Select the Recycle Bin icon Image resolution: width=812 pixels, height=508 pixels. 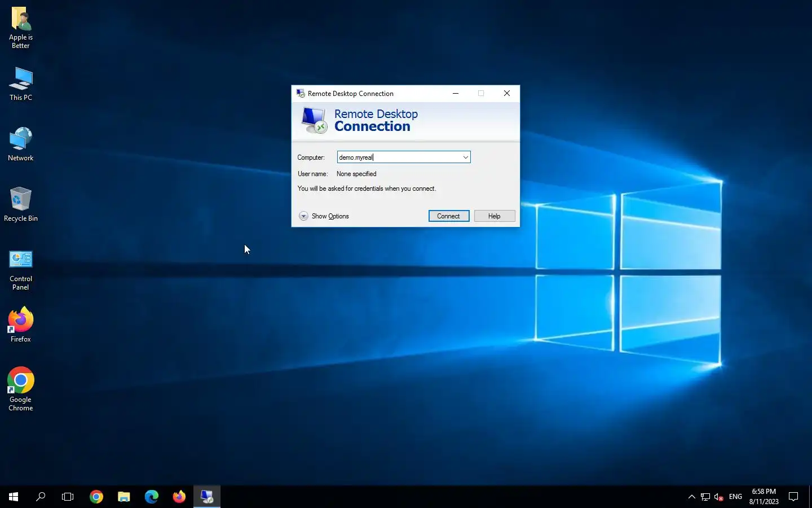tap(21, 204)
